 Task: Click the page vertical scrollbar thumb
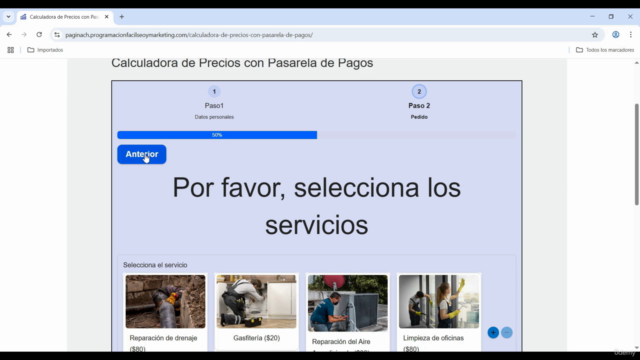coord(636,154)
